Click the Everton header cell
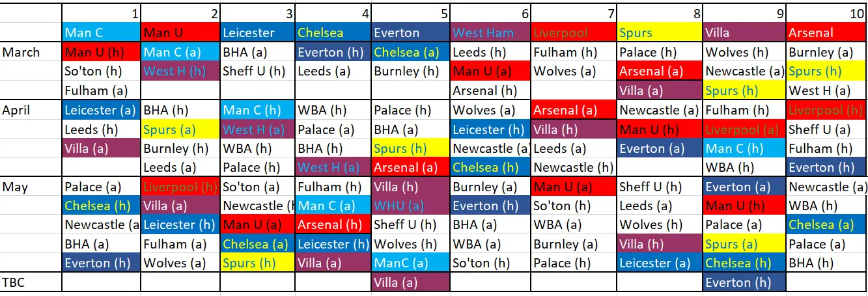The height and width of the screenshot is (296, 868). pyautogui.click(x=410, y=33)
